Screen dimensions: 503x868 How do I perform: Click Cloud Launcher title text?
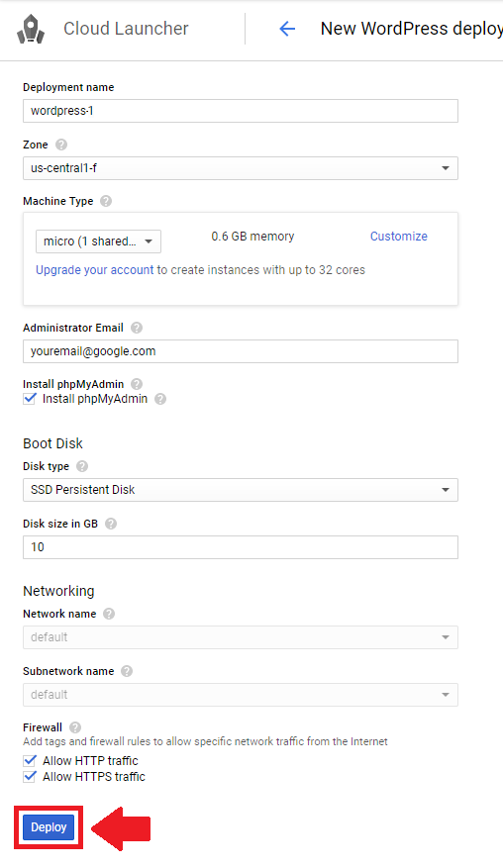pos(126,29)
